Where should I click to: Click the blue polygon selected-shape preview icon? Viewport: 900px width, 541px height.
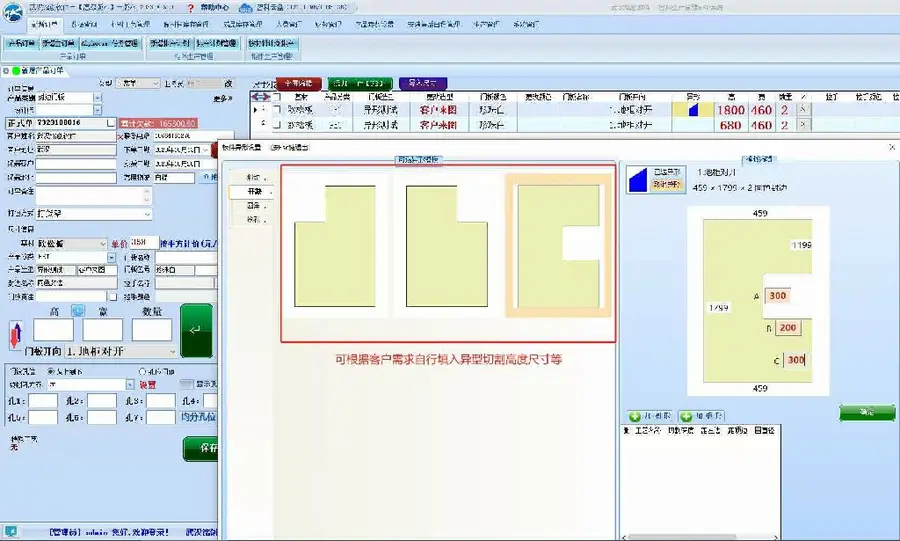click(x=638, y=180)
